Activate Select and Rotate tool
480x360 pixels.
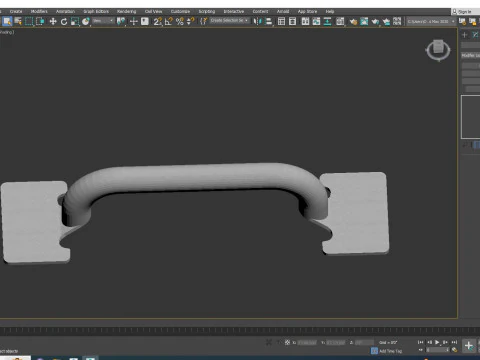pos(64,22)
